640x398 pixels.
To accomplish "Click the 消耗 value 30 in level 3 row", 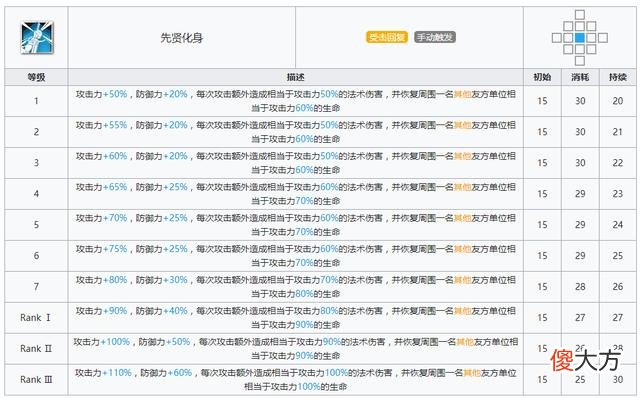I will pos(580,163).
